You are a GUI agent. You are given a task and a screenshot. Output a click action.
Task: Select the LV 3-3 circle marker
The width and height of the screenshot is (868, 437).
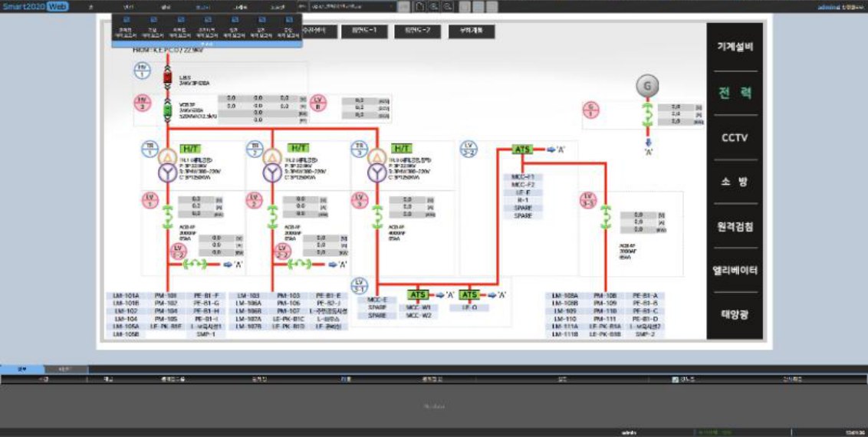pos(588,199)
